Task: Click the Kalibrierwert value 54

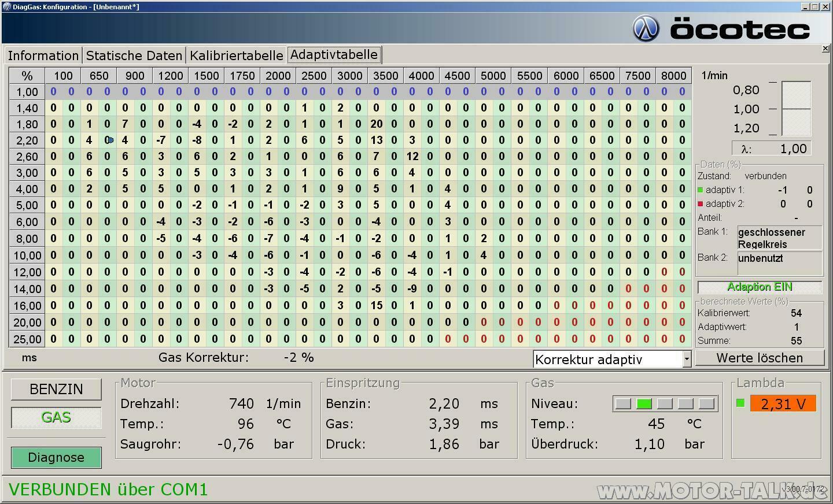Action: tap(797, 313)
